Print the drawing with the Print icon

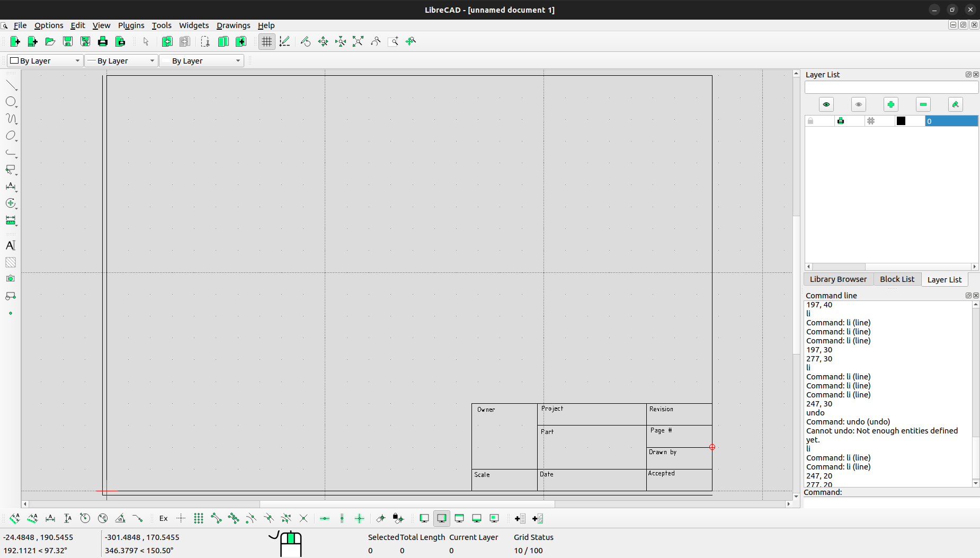(x=102, y=41)
